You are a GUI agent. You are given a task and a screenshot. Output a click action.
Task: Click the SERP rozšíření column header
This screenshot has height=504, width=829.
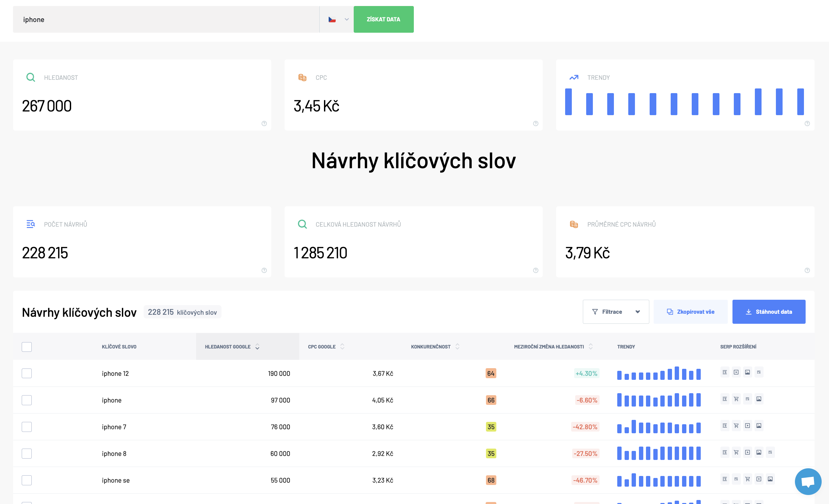tap(738, 347)
